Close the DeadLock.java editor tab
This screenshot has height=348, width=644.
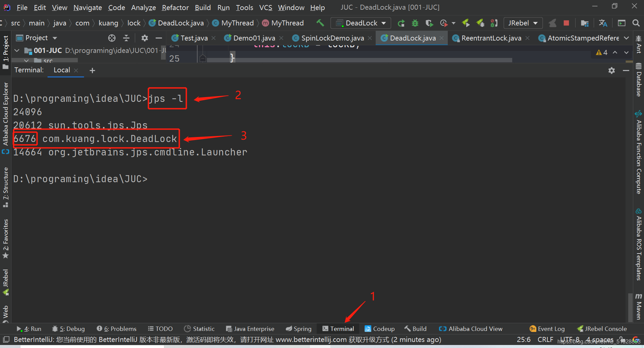click(442, 38)
